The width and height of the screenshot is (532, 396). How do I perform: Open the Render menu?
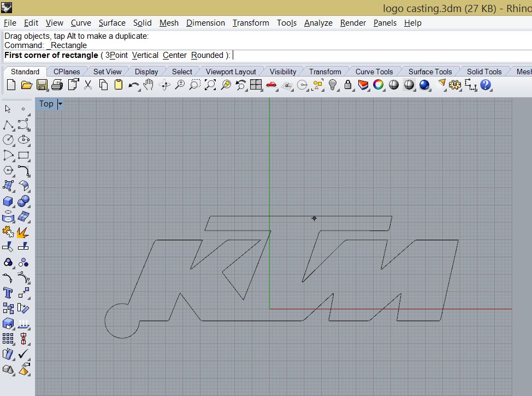[x=353, y=23]
